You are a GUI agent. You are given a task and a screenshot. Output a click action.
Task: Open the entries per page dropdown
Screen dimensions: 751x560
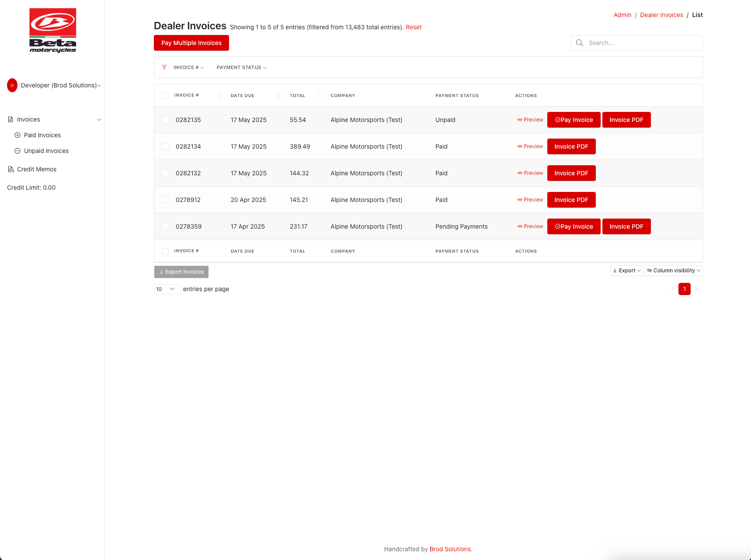click(167, 289)
